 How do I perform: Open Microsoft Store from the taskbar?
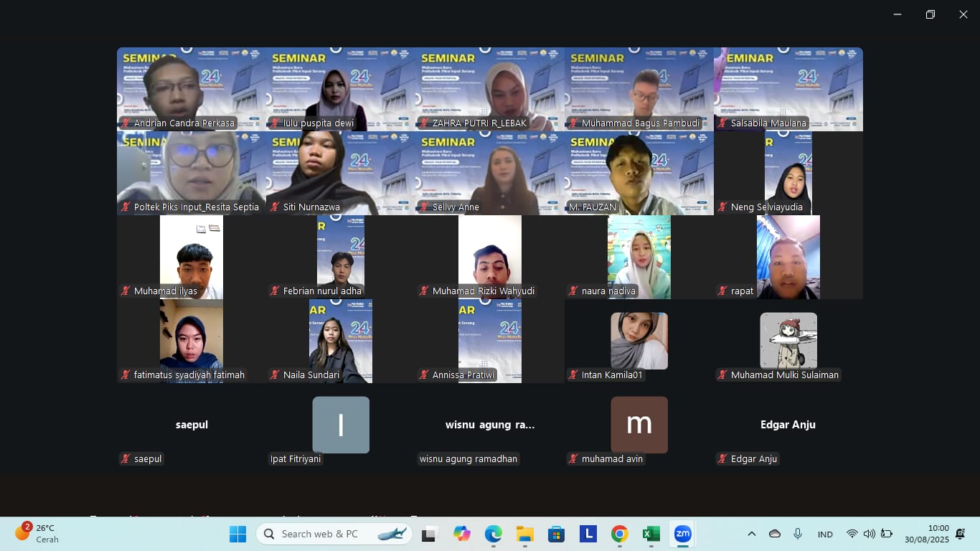point(556,534)
